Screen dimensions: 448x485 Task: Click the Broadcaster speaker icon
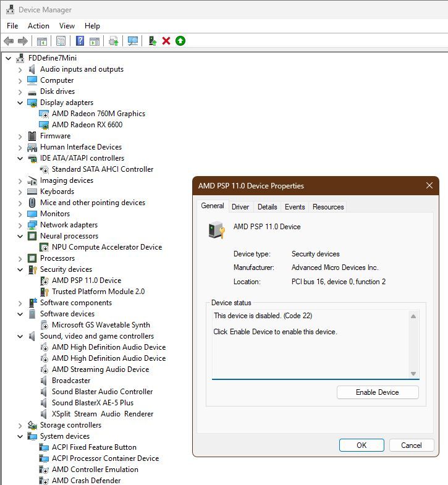44,381
